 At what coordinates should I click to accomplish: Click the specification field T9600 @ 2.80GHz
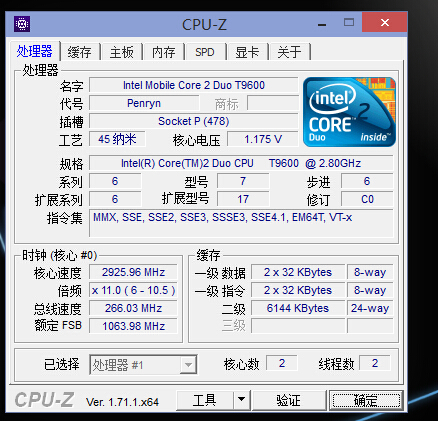(241, 163)
